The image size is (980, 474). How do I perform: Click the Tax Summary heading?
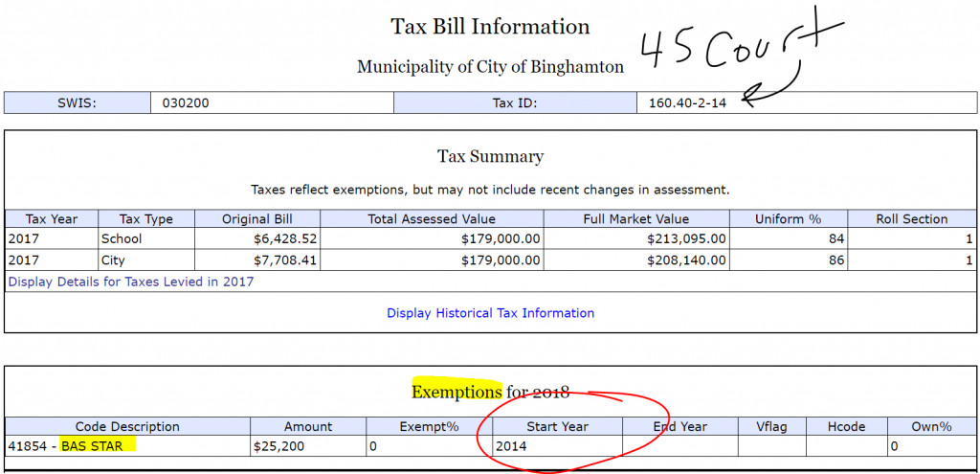[490, 156]
